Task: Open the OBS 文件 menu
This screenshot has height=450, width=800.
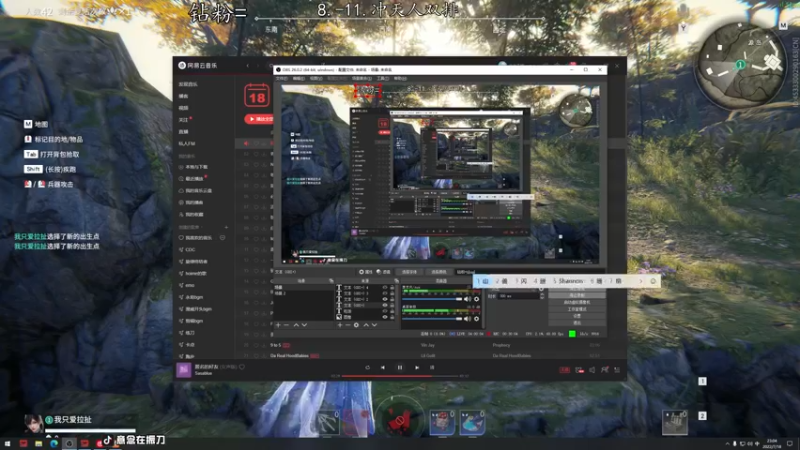Action: pos(282,79)
